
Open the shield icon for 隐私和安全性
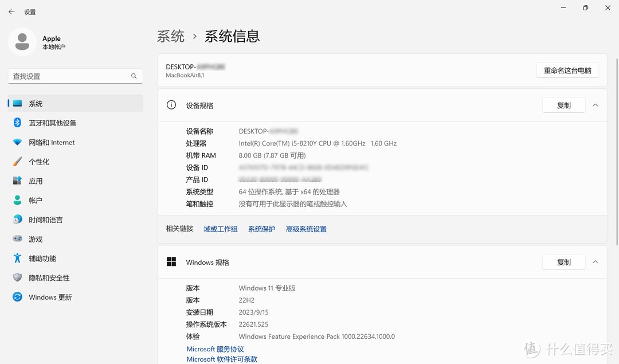17,277
